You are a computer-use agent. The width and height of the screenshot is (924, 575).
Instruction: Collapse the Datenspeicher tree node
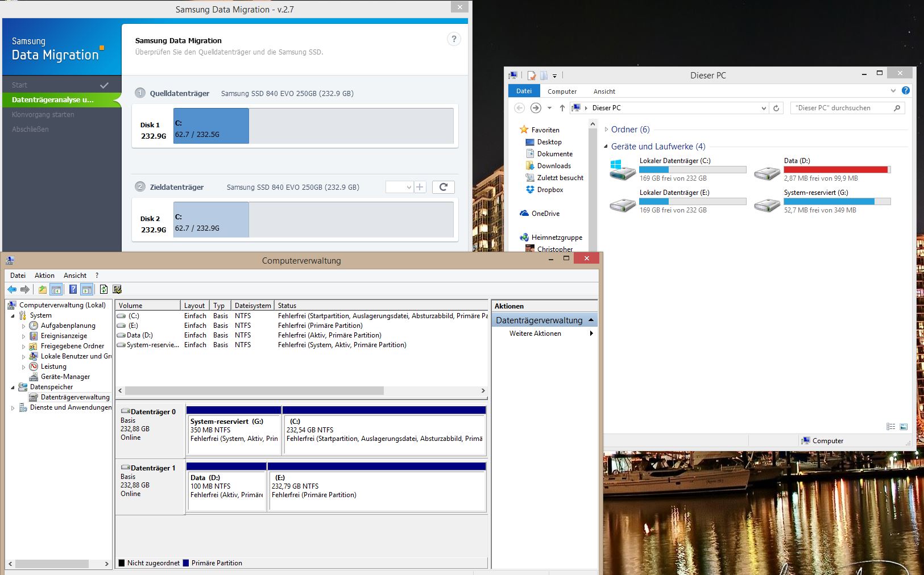pos(13,388)
